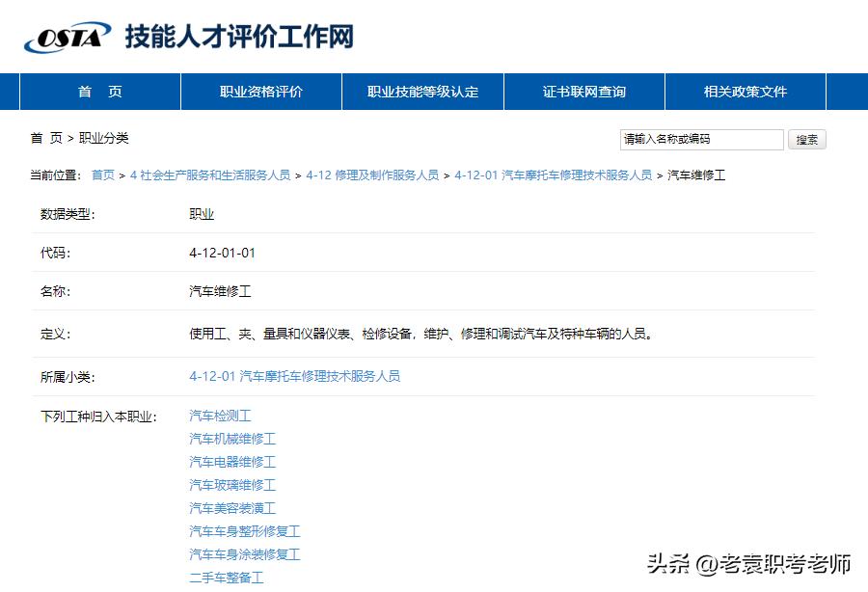Open the 相关政策文件 menu item
This screenshot has height=592, width=868.
point(745,91)
